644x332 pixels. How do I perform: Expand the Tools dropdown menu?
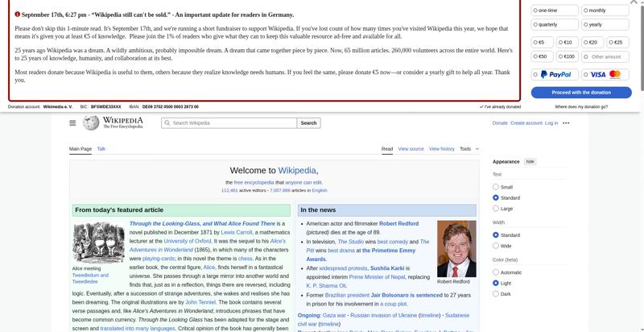(x=469, y=149)
